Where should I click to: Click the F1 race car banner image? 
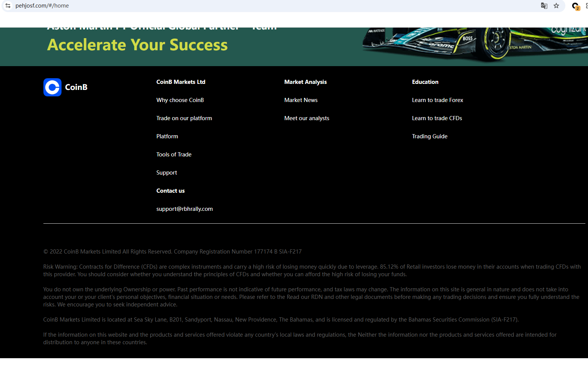click(475, 45)
